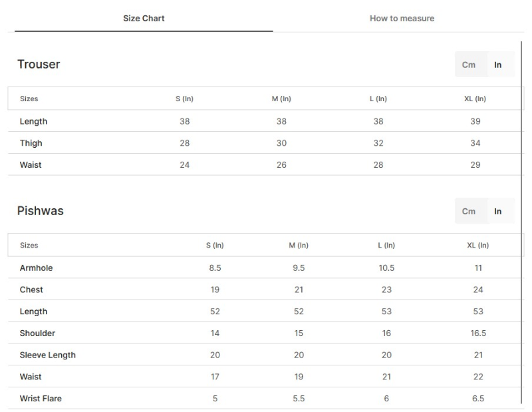This screenshot has width=532, height=412.
Task: Click the Pishwas M (In) column header
Action: pos(299,245)
